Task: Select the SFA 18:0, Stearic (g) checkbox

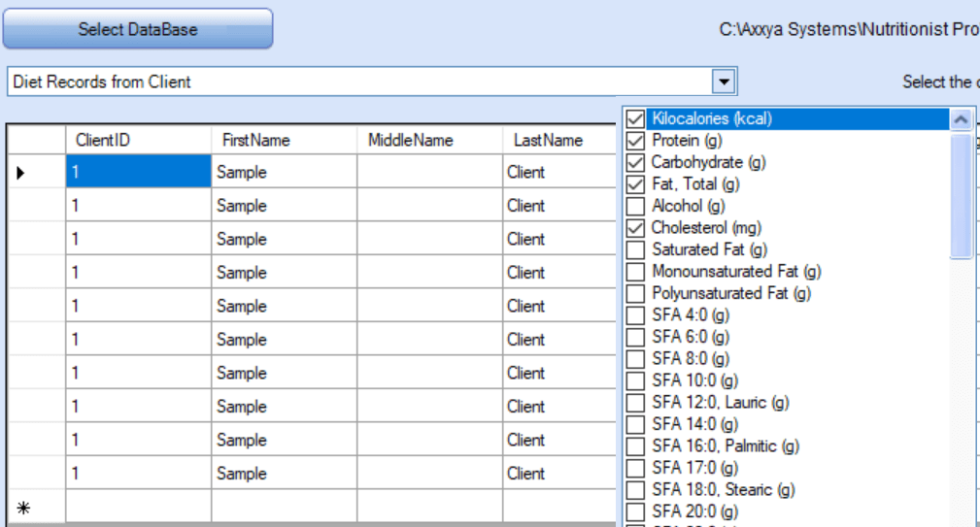Action: click(x=636, y=489)
